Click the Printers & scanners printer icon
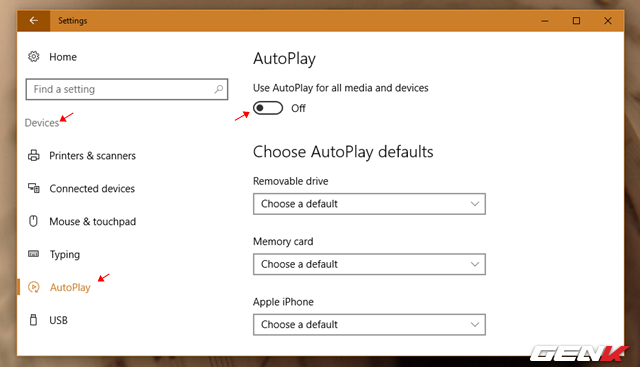 pyautogui.click(x=33, y=156)
